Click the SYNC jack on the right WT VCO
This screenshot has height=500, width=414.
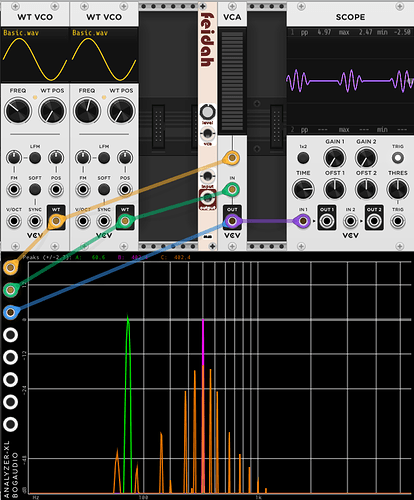[104, 221]
